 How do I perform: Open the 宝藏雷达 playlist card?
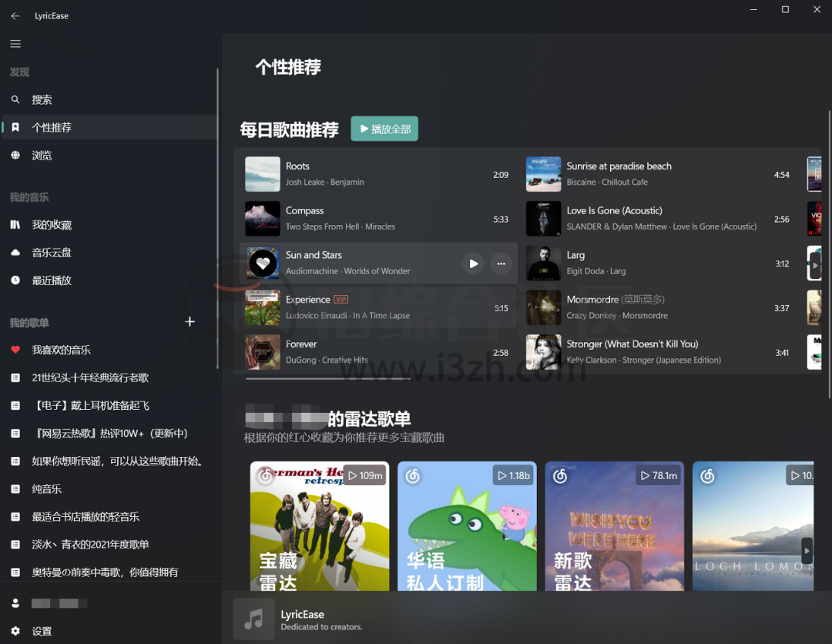320,525
